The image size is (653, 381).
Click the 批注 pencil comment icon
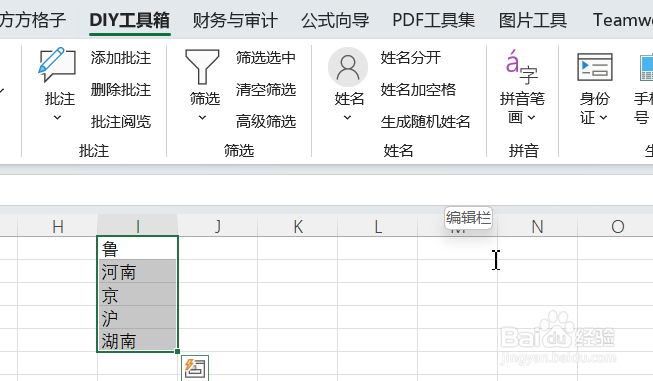click(x=57, y=65)
